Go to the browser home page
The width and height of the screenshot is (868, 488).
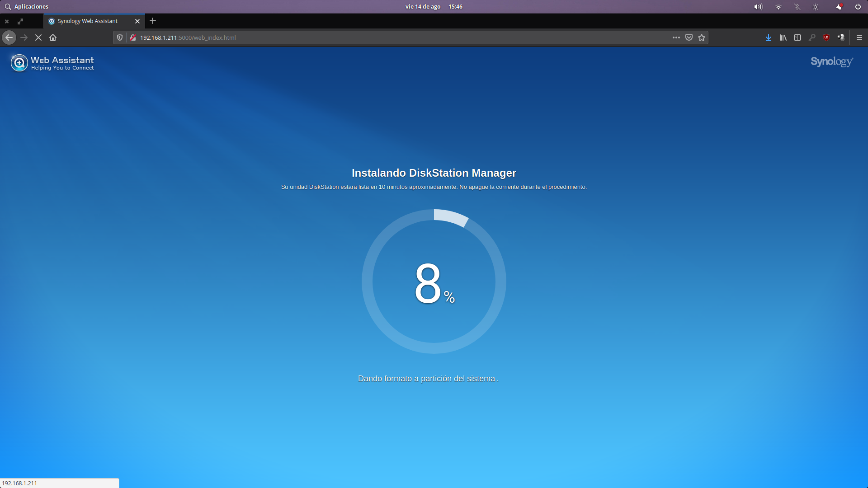[x=53, y=38]
